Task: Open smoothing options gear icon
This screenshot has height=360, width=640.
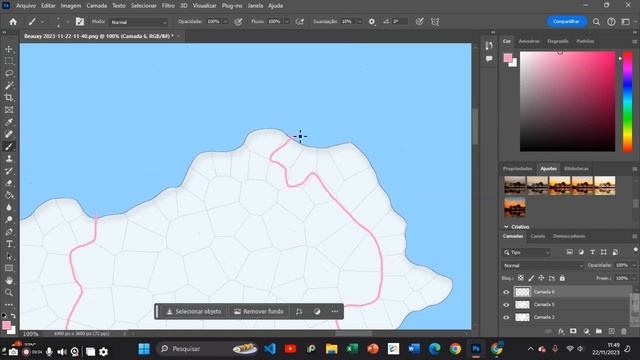Action: (372, 22)
